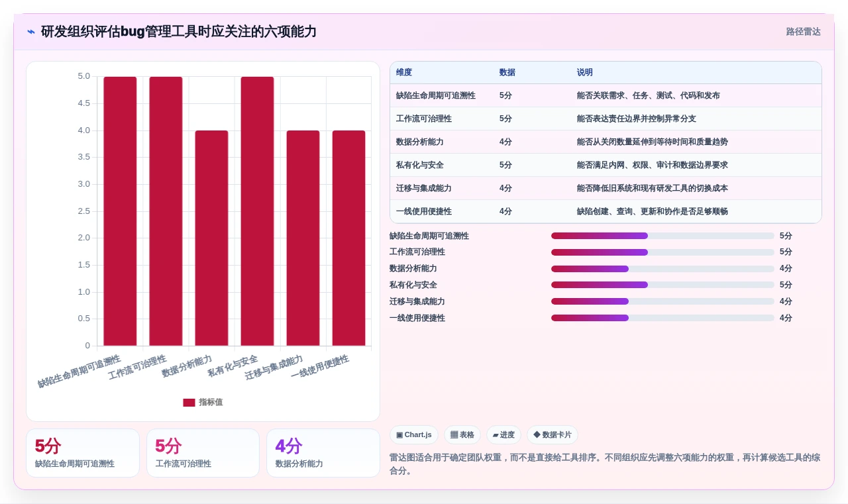
Task: Click the 数据 table column header
Action: 507,72
